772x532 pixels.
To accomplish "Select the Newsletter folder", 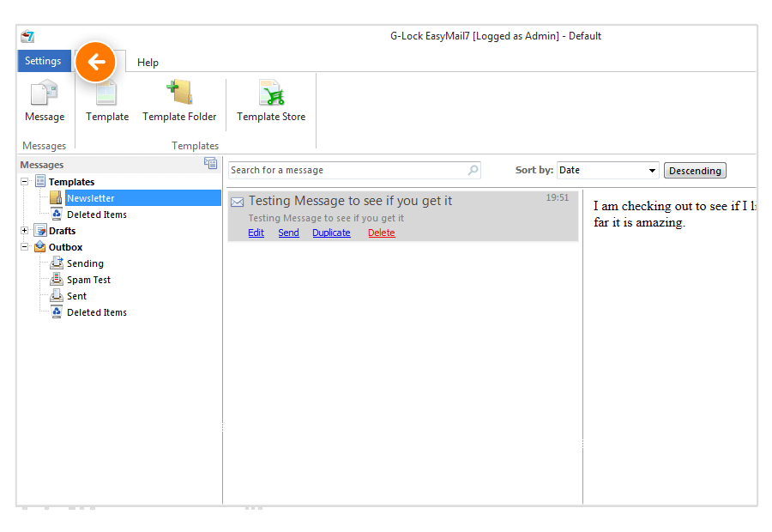I will [142, 198].
